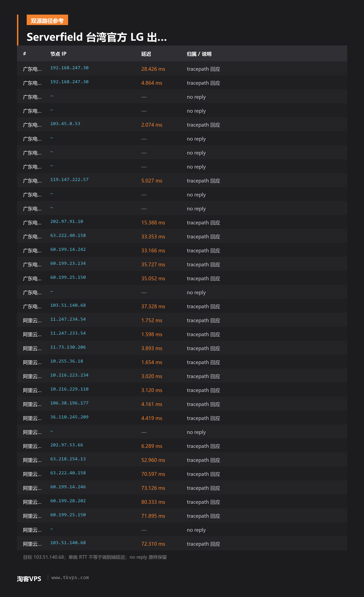
Task: Click IP address 36.110.245.209
Action: point(69,417)
